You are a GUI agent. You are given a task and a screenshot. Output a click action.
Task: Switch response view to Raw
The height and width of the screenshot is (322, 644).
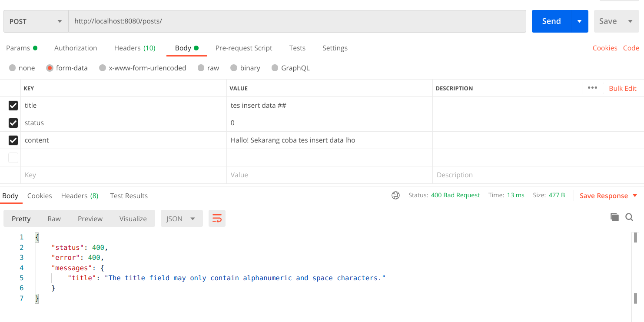tap(54, 219)
